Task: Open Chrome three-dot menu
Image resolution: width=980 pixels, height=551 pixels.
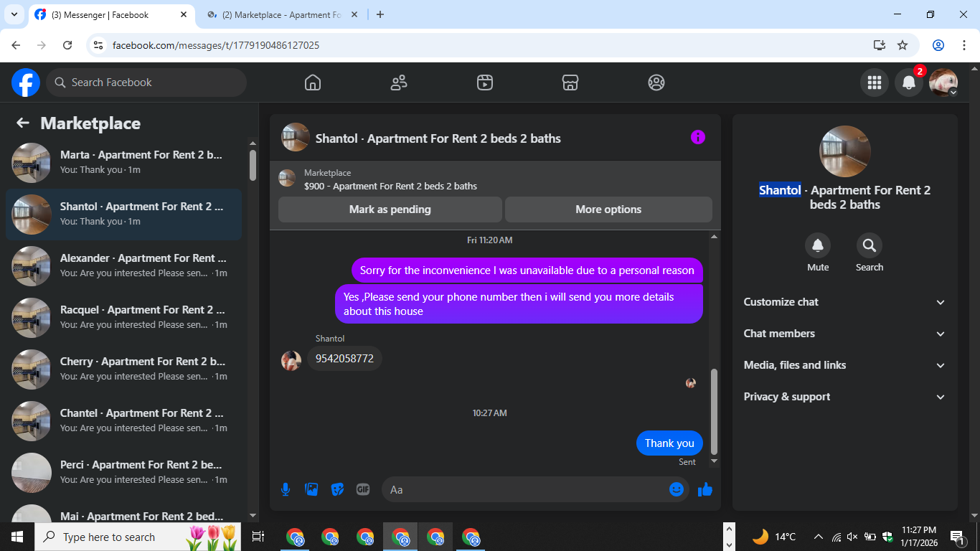Action: [964, 45]
